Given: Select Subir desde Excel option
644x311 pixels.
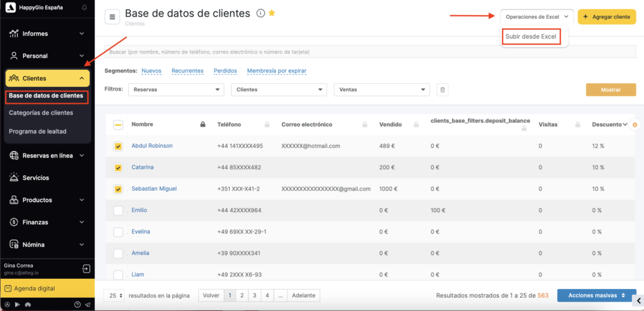Looking at the screenshot, I should [x=531, y=37].
